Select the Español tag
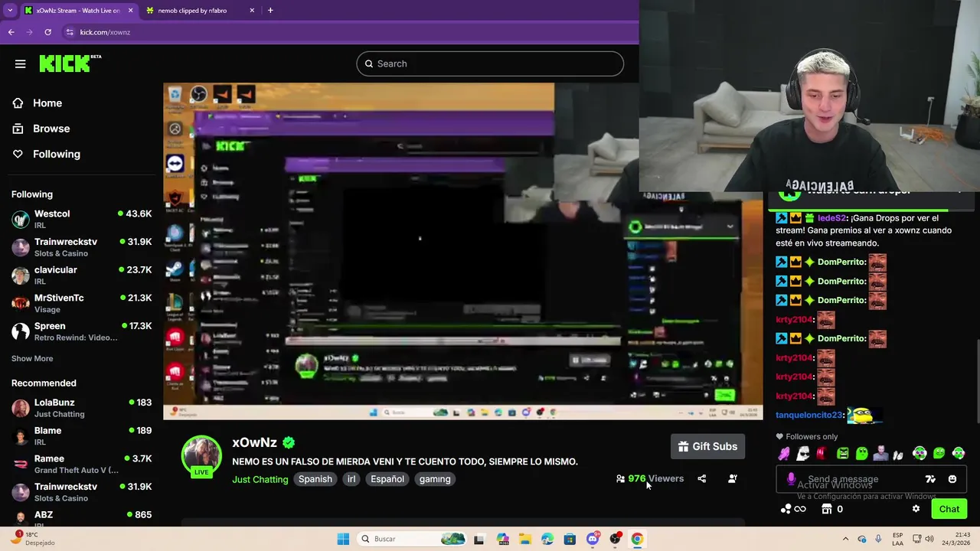Screen dimensions: 980x551 [387, 479]
